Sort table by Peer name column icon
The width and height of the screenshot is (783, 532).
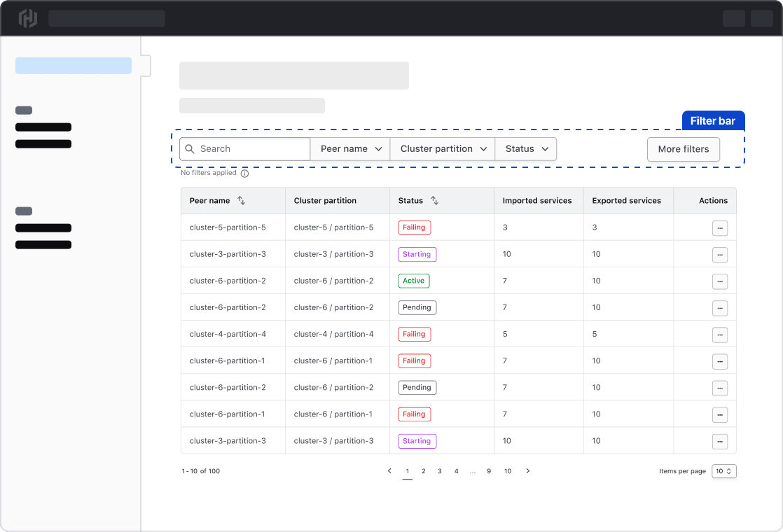241,201
